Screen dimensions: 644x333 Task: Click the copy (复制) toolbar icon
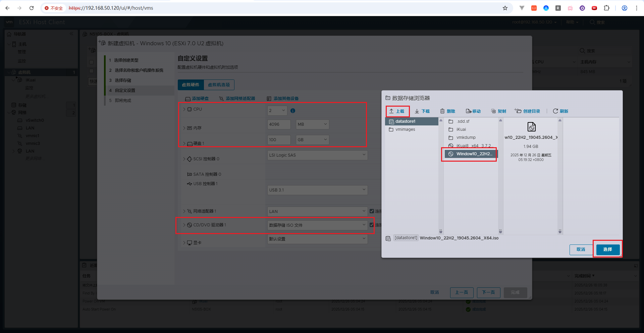(x=493, y=111)
